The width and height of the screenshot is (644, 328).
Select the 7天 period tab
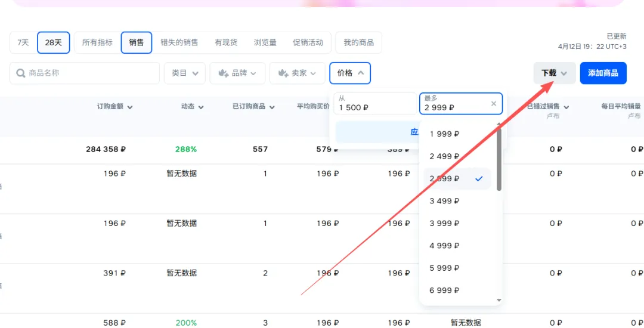pyautogui.click(x=23, y=43)
